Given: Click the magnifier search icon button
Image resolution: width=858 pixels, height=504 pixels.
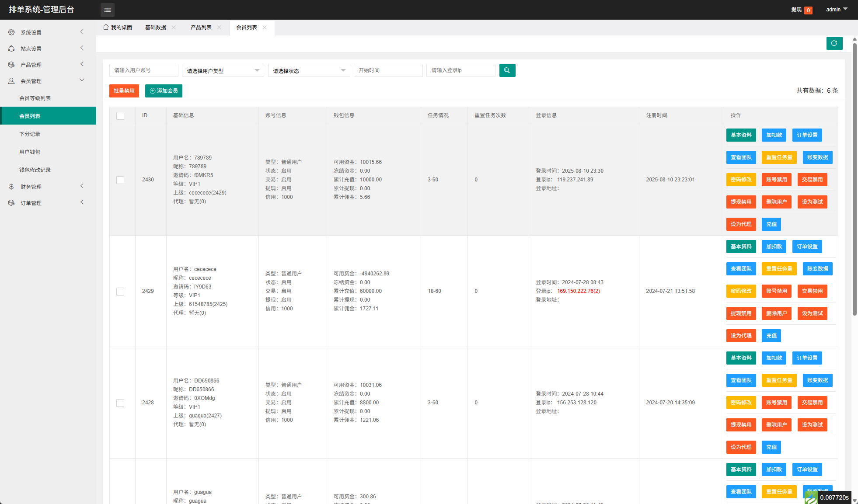Looking at the screenshot, I should click(507, 70).
